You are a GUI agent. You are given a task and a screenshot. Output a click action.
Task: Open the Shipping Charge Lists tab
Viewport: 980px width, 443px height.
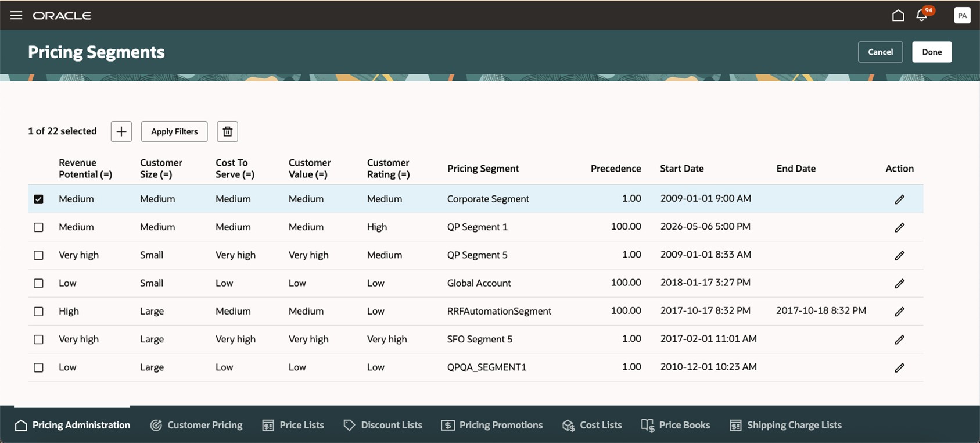(x=785, y=425)
